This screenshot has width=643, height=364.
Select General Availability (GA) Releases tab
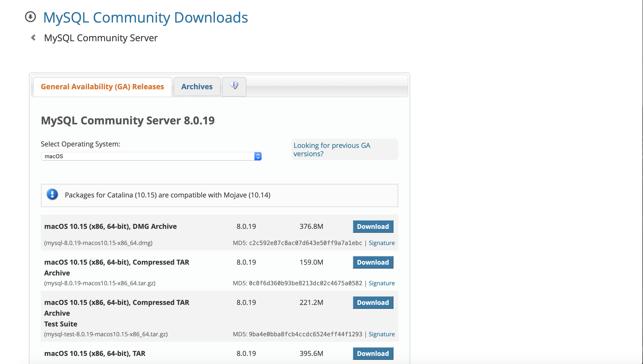[102, 87]
